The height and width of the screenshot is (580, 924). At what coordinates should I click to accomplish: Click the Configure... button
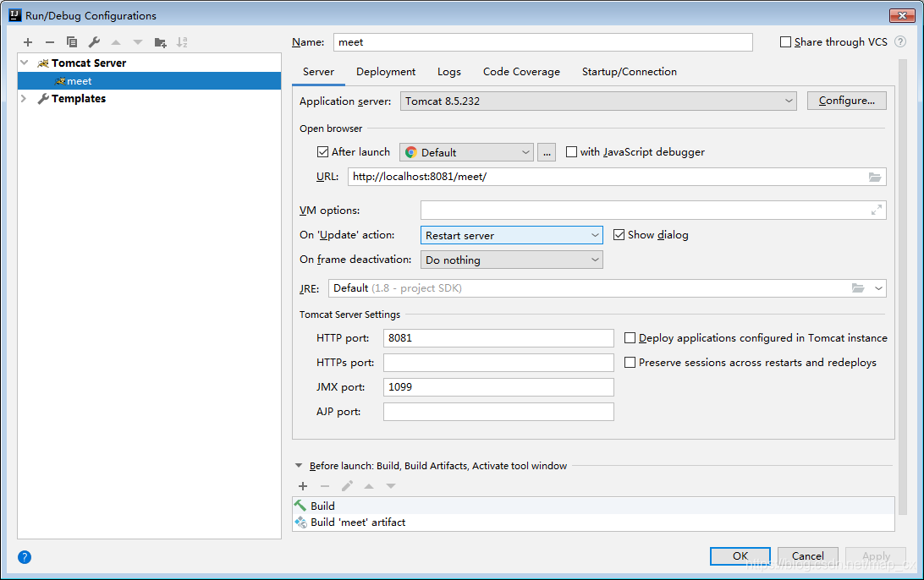pos(847,101)
